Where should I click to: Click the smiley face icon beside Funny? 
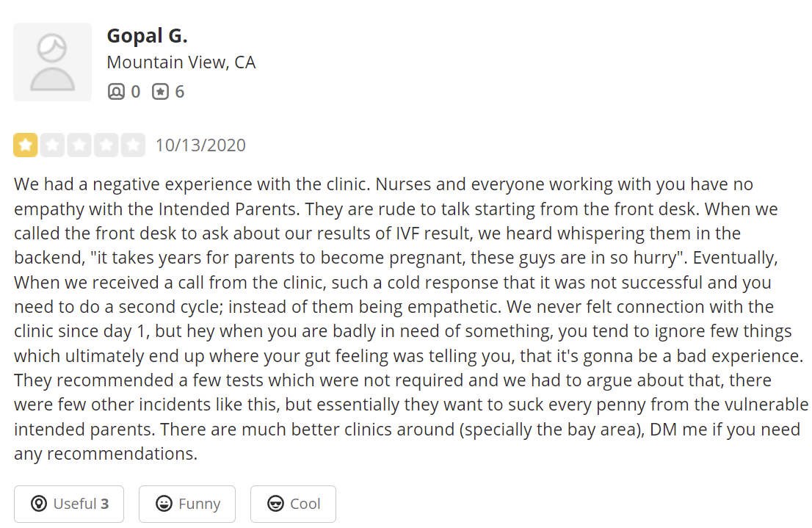coord(164,504)
